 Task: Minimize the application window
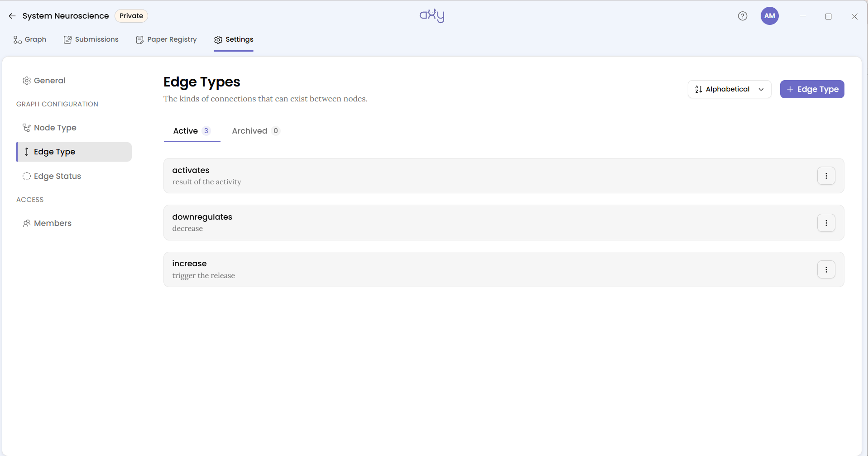(x=803, y=16)
